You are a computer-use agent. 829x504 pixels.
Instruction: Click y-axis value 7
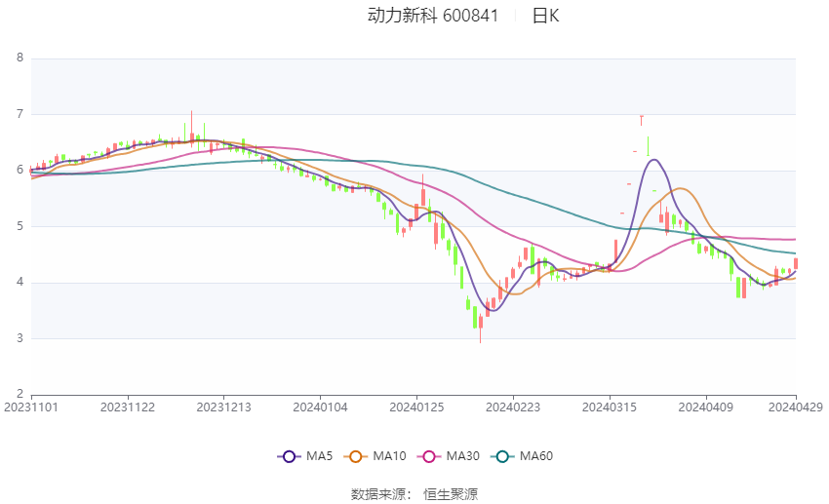(x=20, y=114)
